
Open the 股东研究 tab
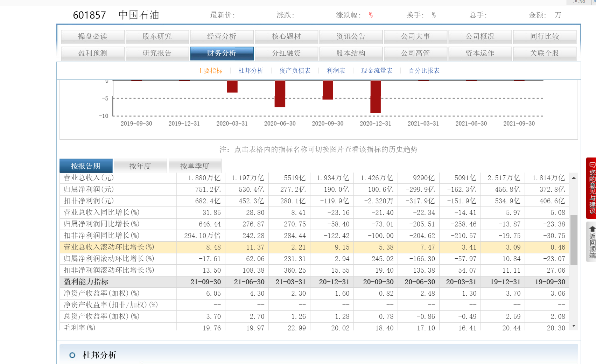[157, 36]
